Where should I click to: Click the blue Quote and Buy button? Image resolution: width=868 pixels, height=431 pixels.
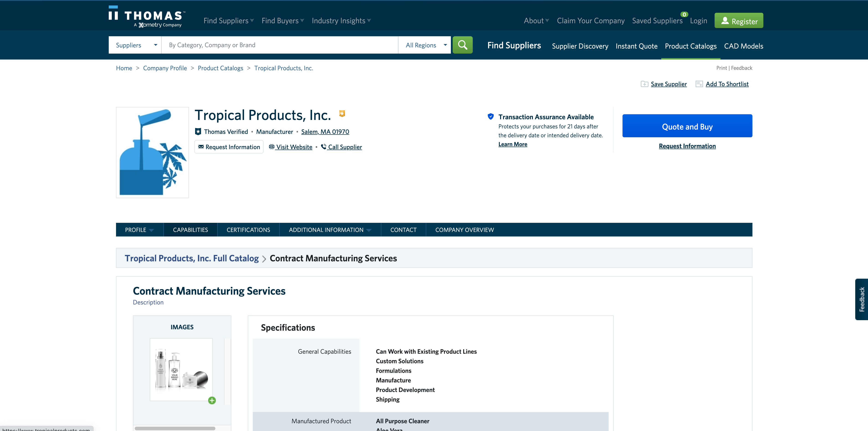(687, 126)
